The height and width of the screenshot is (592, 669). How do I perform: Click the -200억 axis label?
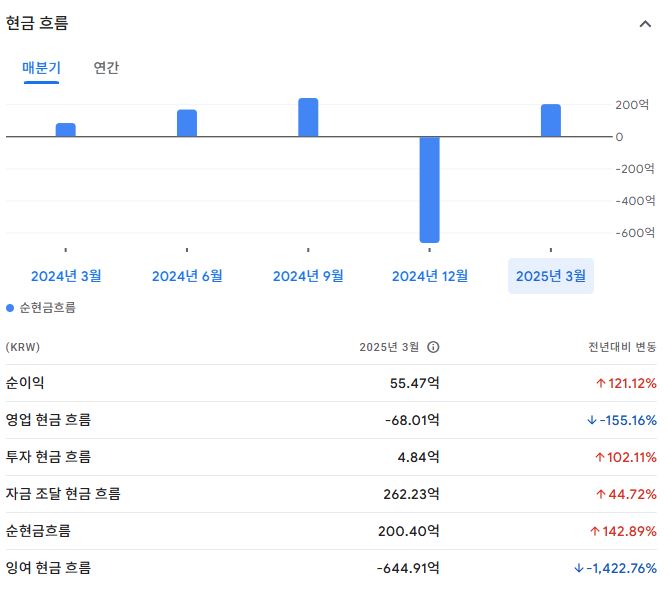point(635,168)
